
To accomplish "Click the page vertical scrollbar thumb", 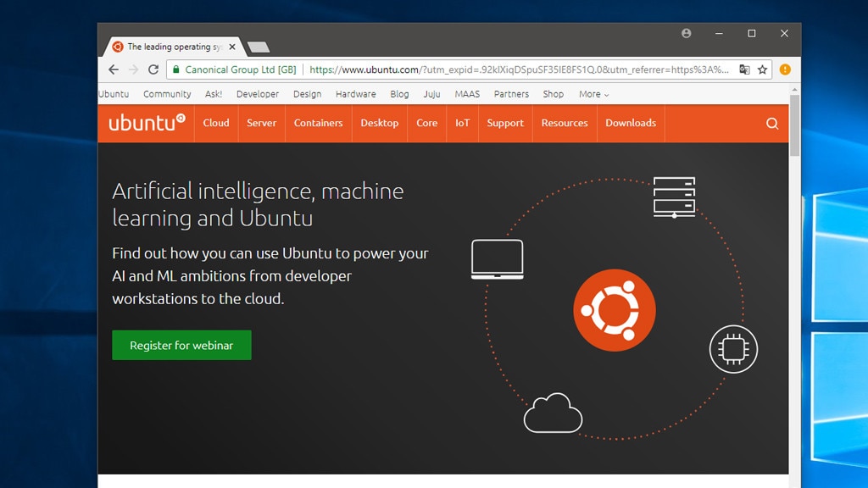I will point(794,125).
